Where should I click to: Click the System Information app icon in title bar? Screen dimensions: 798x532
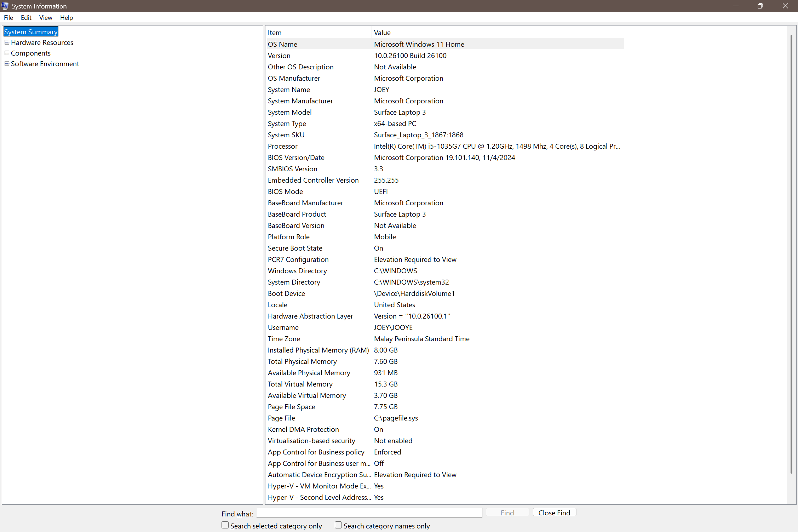coord(5,6)
